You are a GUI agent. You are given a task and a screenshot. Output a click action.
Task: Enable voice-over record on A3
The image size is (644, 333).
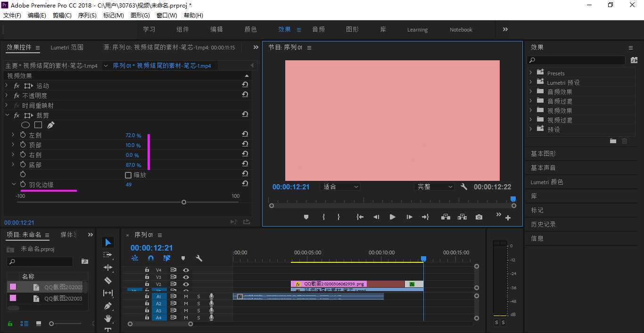[x=212, y=310]
